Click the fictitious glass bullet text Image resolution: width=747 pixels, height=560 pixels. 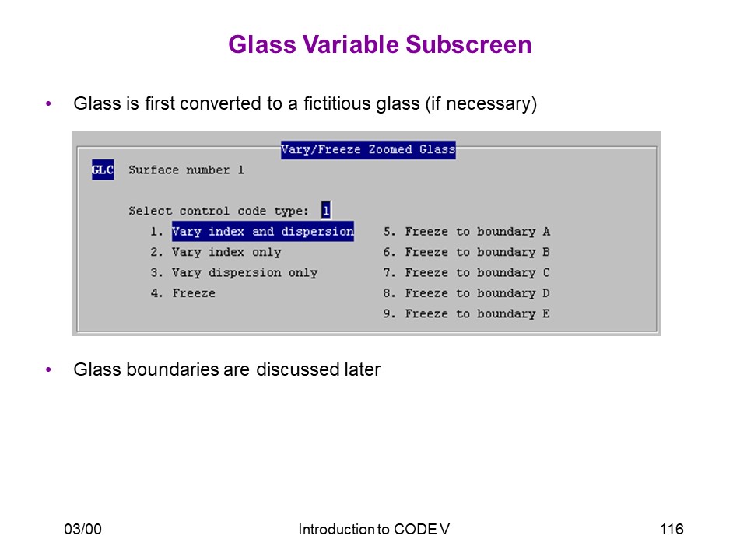[305, 103]
